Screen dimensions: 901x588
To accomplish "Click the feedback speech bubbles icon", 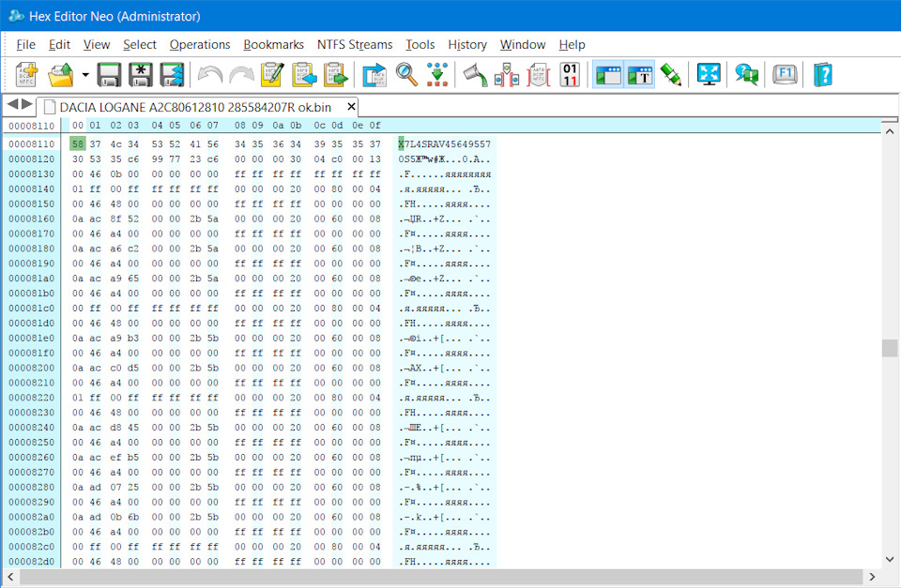I will point(746,75).
